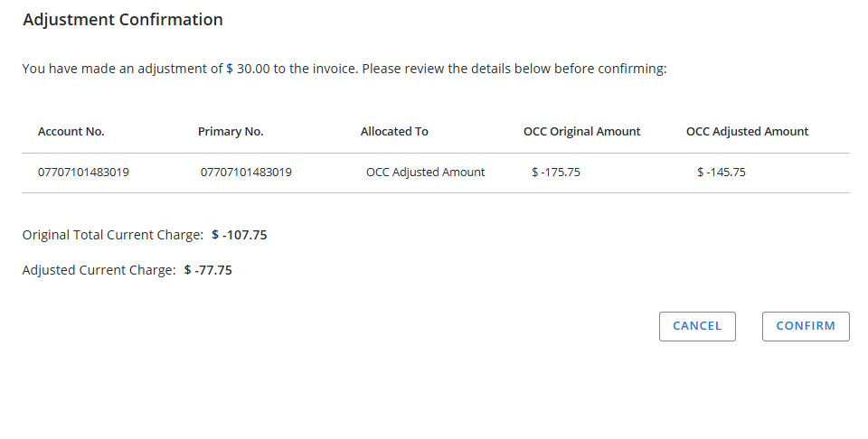Screen dimensions: 868x439
Task: Select the Allocated To column header
Action: [x=394, y=132]
